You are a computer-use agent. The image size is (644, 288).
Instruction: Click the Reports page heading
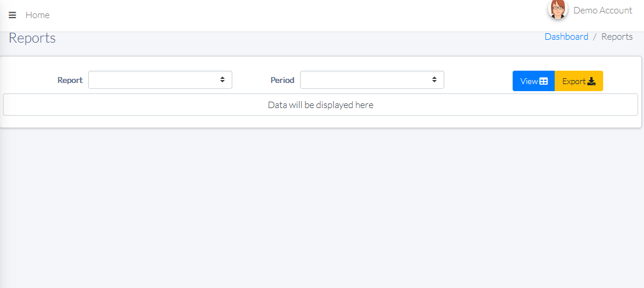tap(32, 39)
